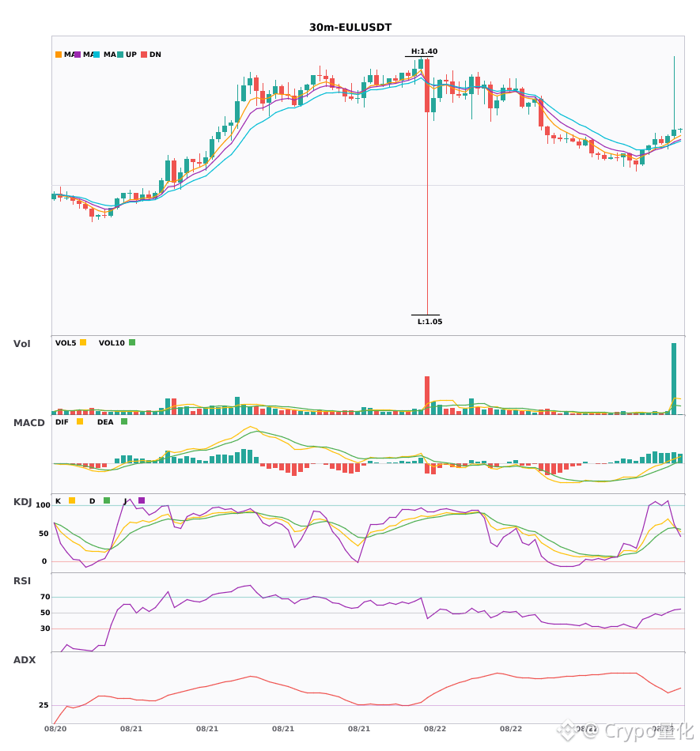700x751 pixels.
Task: Click the UP legend text
Action: (x=131, y=55)
